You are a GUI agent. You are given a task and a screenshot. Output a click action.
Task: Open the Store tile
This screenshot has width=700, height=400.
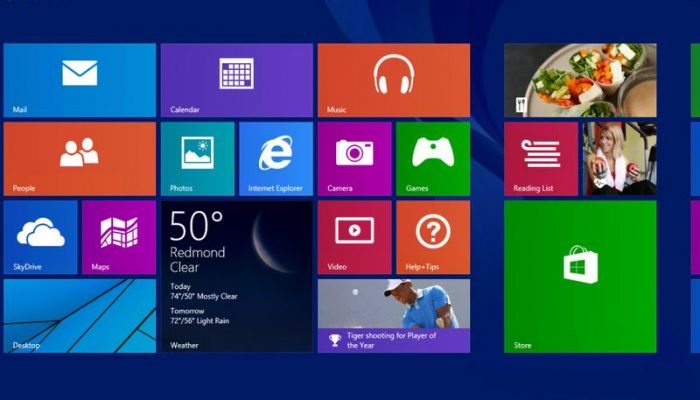580,277
